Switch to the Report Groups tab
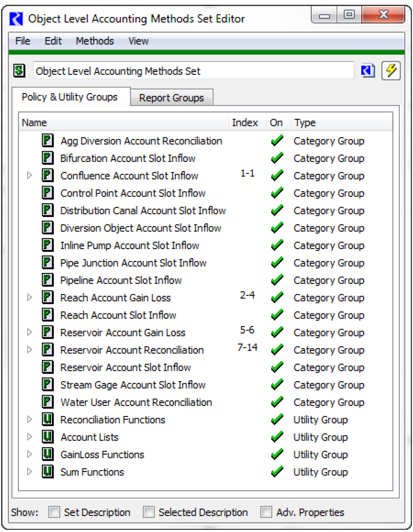Viewport: 413px width, 532px height. (x=171, y=98)
